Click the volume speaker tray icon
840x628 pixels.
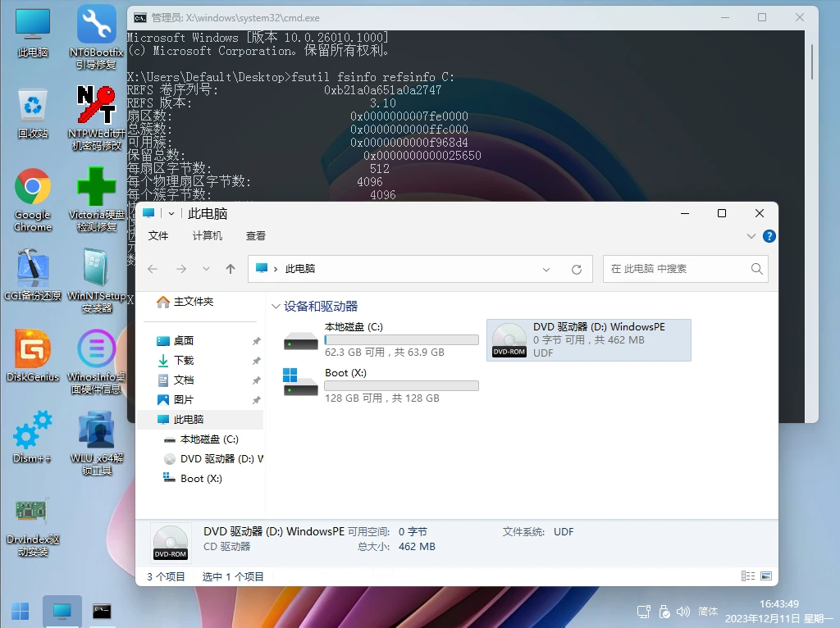(x=683, y=612)
